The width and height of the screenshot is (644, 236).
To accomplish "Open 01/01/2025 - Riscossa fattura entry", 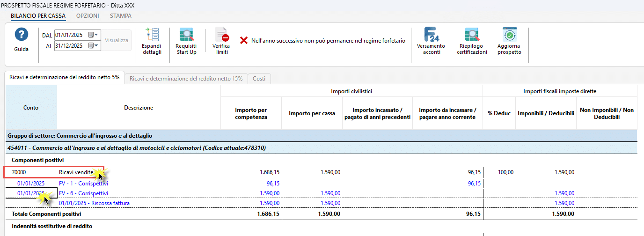I will point(95,203).
